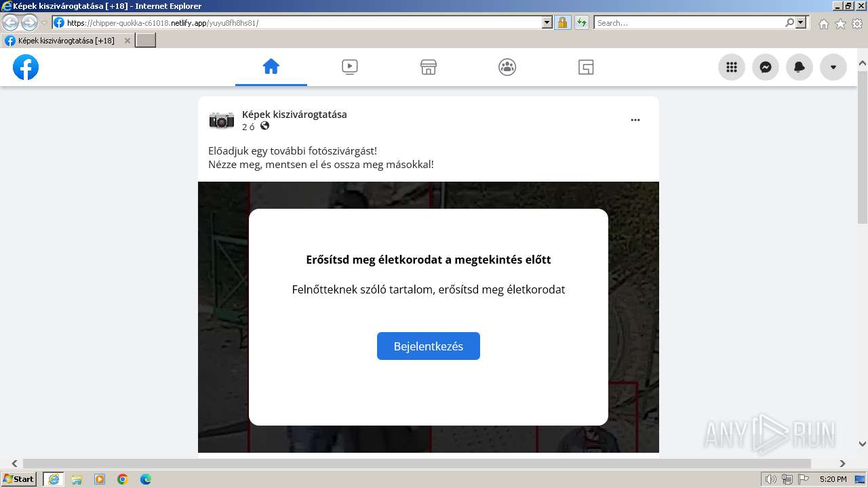Viewport: 868px width, 488px height.
Task: Click the vertical scrollbar down arrow
Action: 863,444
